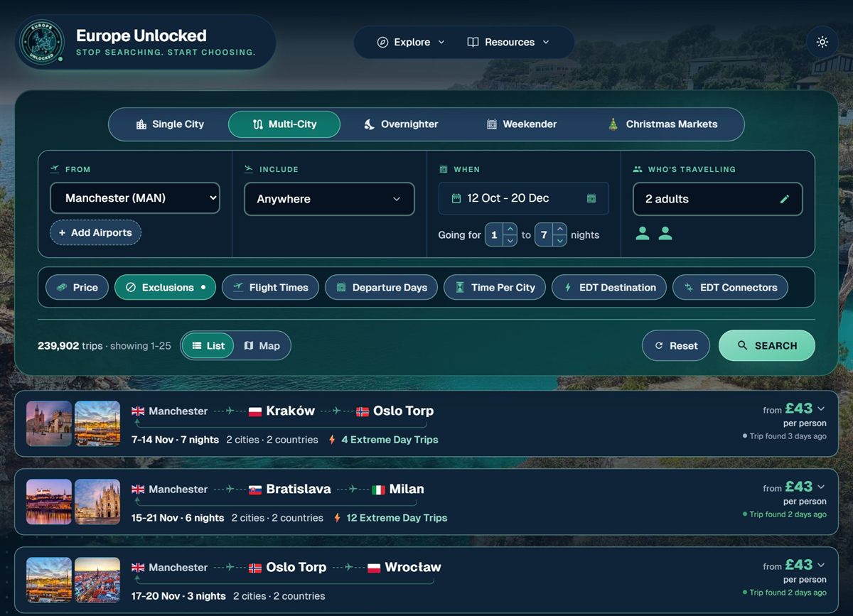Click the calendar icon inside date field right

point(591,198)
